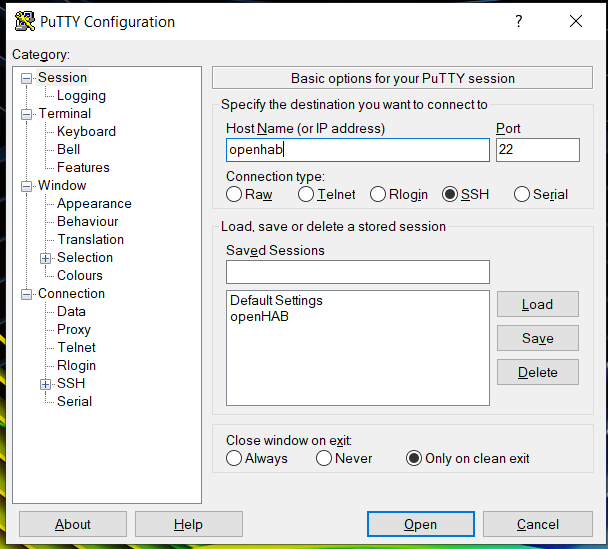Viewport: 608px width, 549px height.
Task: Open the Logging category
Action: coord(81,95)
